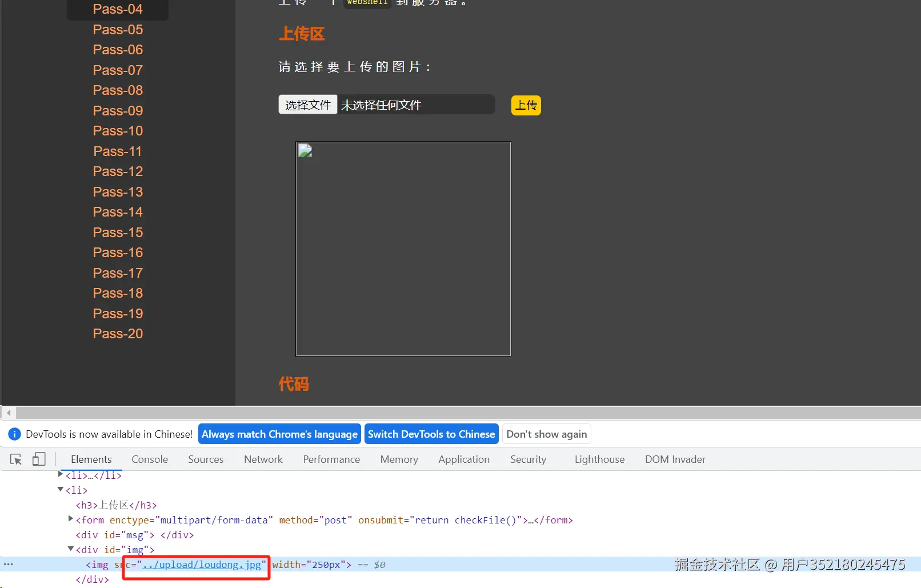Jump to Pass-20 level
Screen dimensions: 921x588
point(118,334)
